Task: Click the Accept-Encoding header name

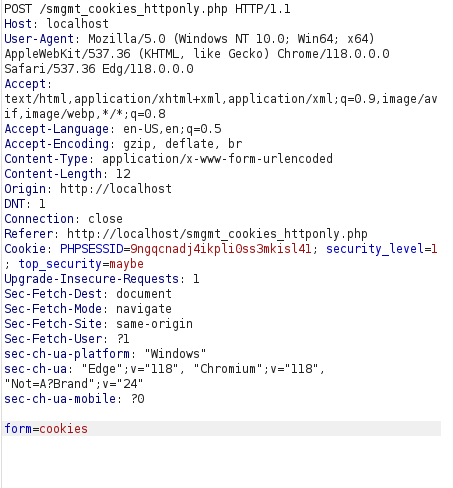Action: pos(56,144)
